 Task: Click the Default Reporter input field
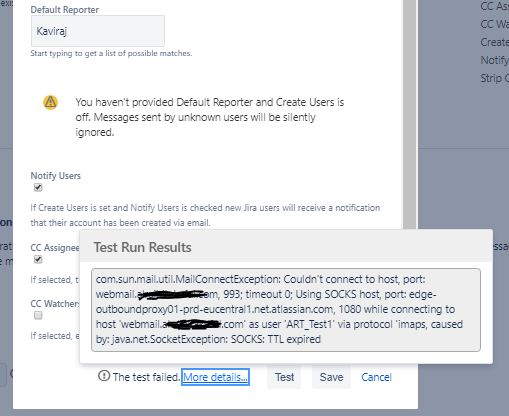[98, 31]
